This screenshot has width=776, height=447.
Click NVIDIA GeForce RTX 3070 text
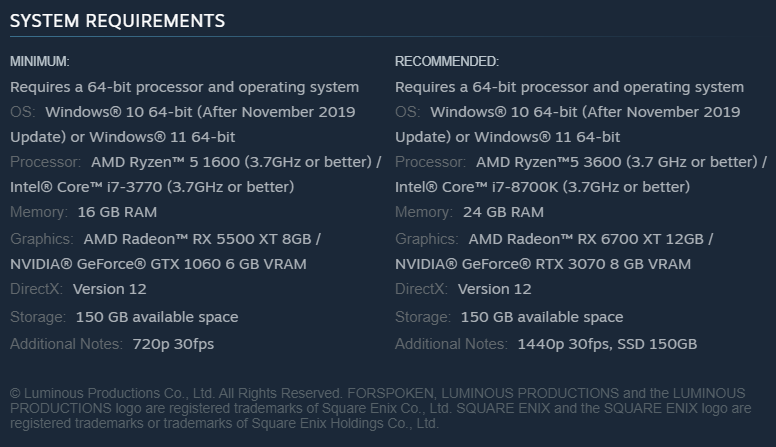543,264
